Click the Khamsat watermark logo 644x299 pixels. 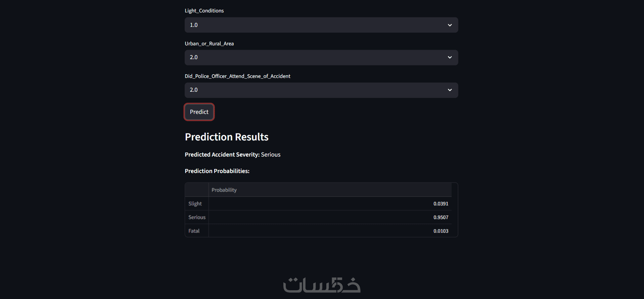(322, 285)
